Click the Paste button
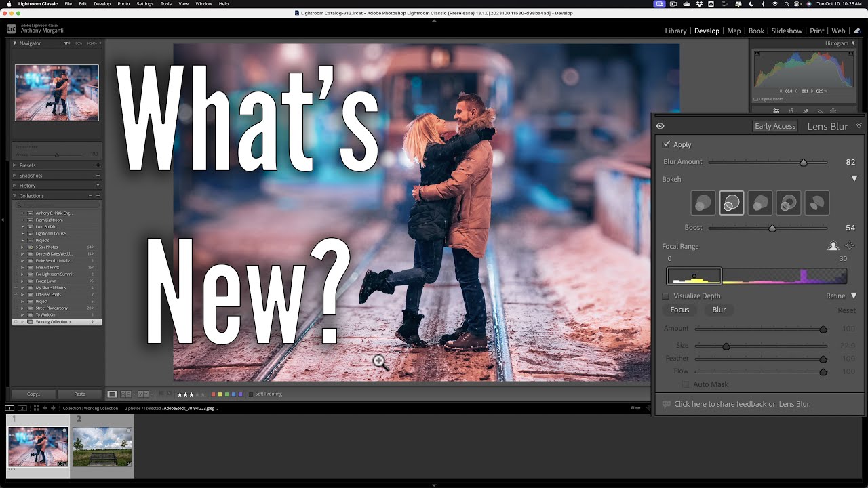Screen dimensions: 868x488 [79, 394]
